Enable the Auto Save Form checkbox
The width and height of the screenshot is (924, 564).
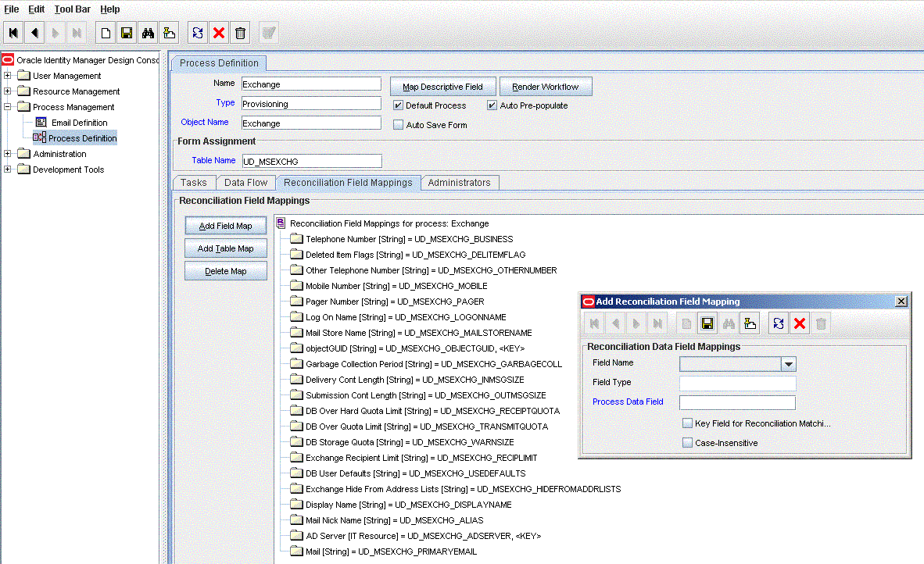tap(399, 125)
